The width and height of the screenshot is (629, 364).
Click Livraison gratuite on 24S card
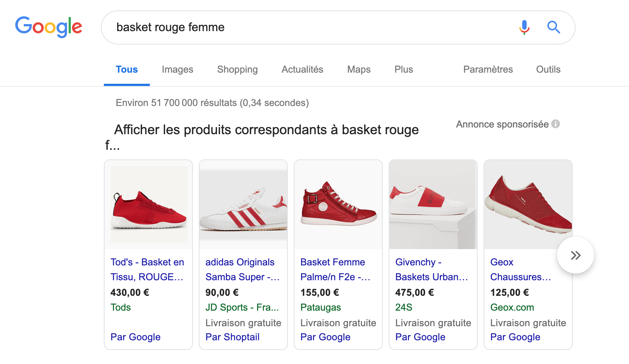pyautogui.click(x=433, y=323)
